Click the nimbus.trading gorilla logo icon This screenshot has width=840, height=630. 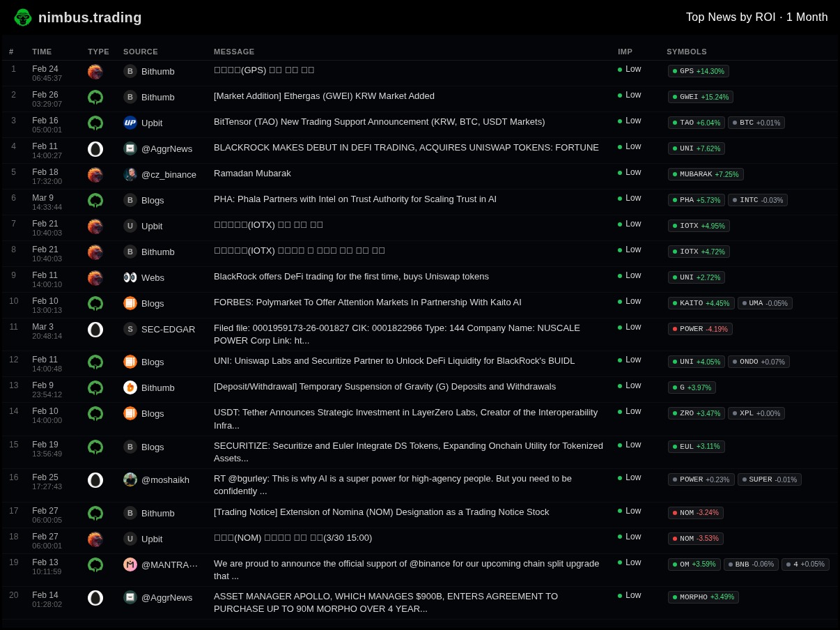tap(23, 17)
